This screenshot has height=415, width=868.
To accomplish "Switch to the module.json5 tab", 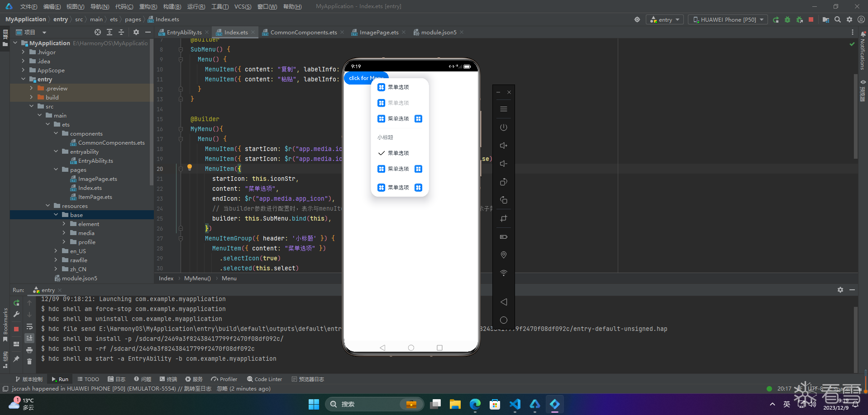I will pyautogui.click(x=439, y=32).
